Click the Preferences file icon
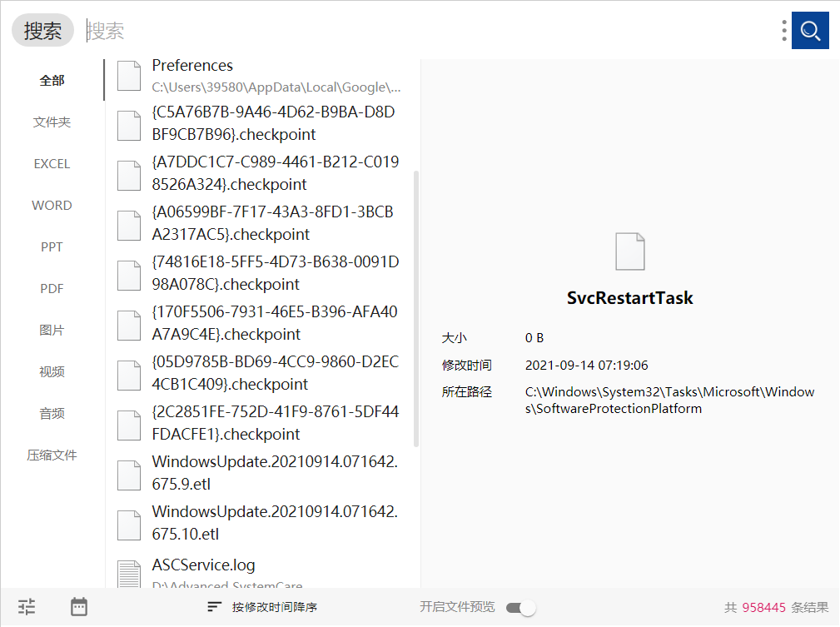 (129, 76)
